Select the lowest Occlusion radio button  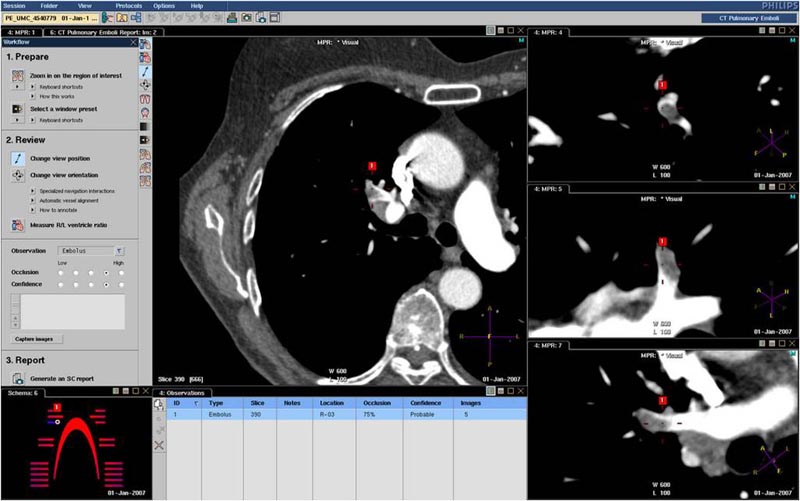(61, 273)
